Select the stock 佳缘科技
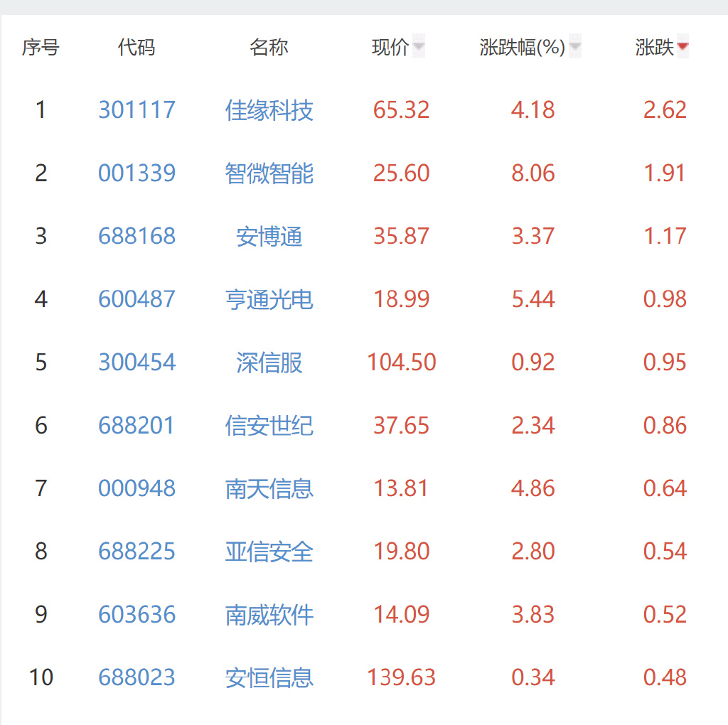Viewport: 728px width, 725px height. click(269, 110)
